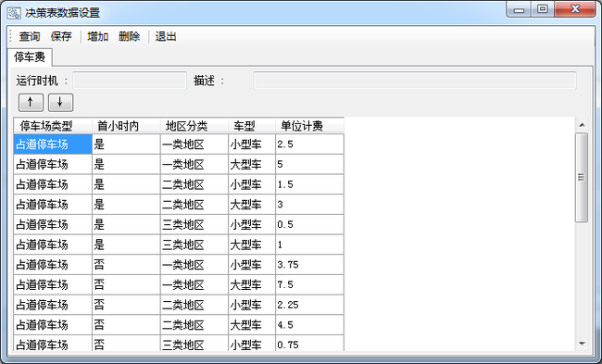Click the fee cell 5
The height and width of the screenshot is (364, 602).
[x=309, y=164]
